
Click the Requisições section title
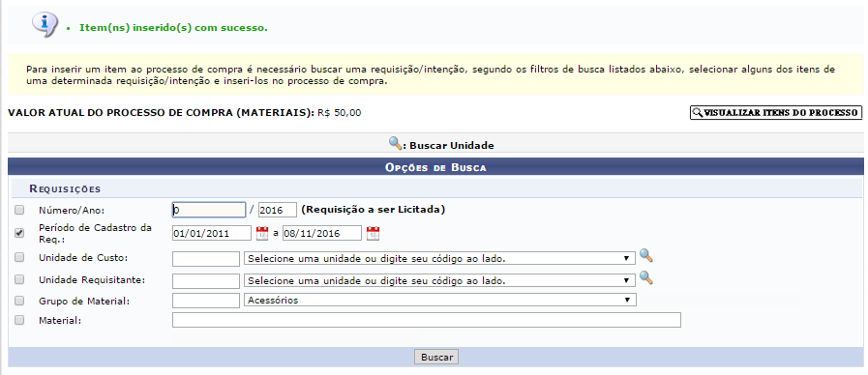[x=65, y=189]
